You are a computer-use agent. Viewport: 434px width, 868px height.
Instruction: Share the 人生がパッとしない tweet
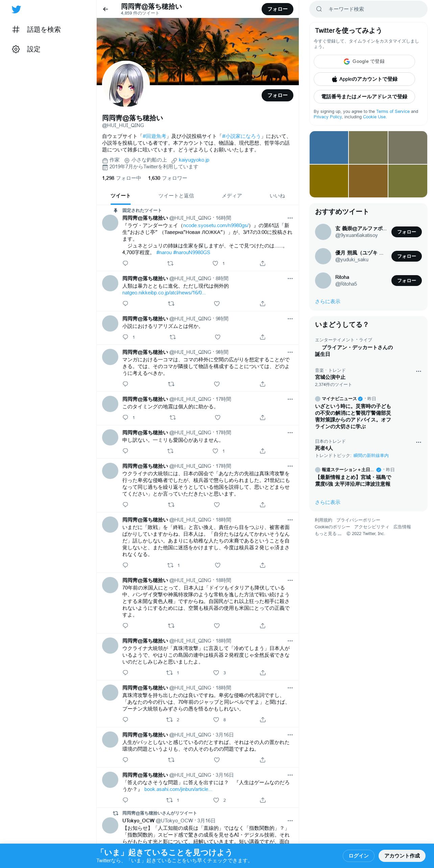point(263,760)
